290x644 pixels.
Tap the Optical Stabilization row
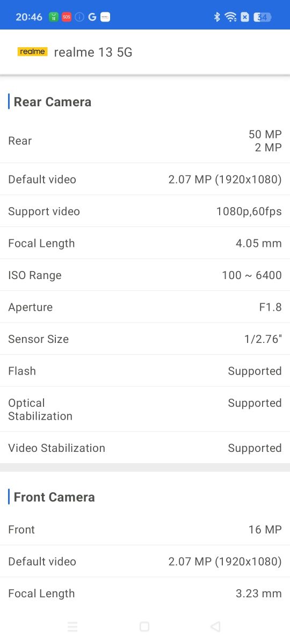coord(145,409)
